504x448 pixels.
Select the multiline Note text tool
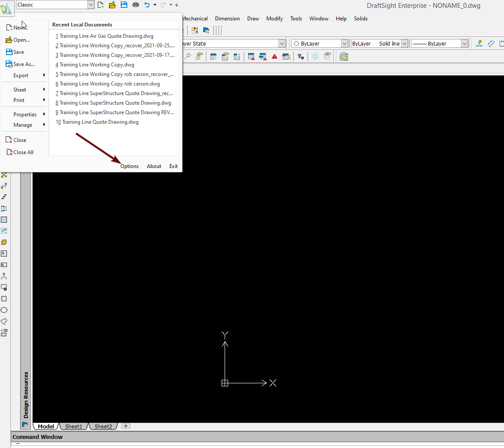click(4, 254)
